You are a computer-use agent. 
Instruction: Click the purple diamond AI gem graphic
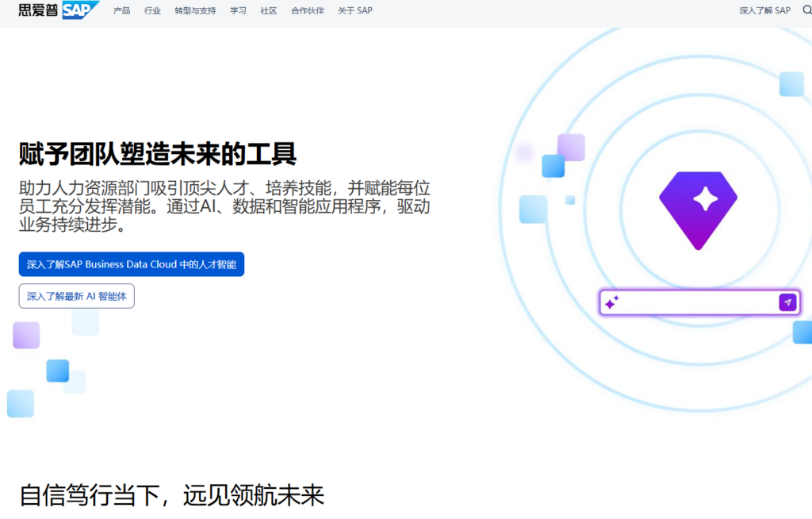[698, 210]
